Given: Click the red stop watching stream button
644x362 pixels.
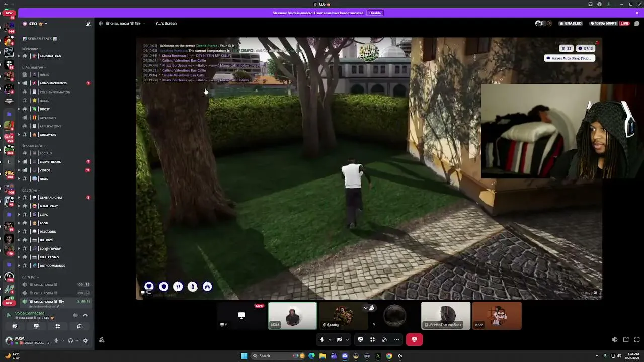Looking at the screenshot, I should [414, 340].
